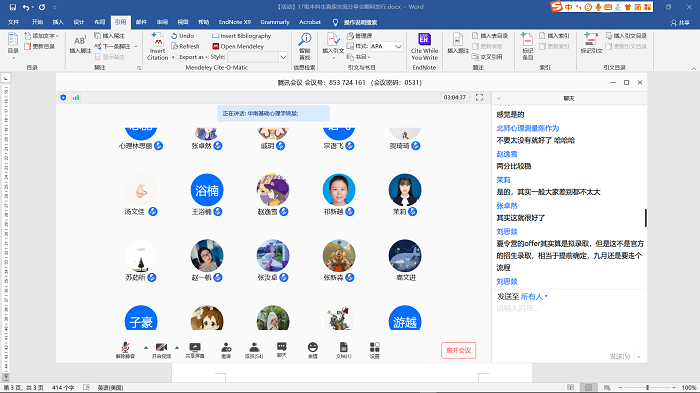Unmute the microphone in meeting toolbar
700x393 pixels.
[125, 350]
